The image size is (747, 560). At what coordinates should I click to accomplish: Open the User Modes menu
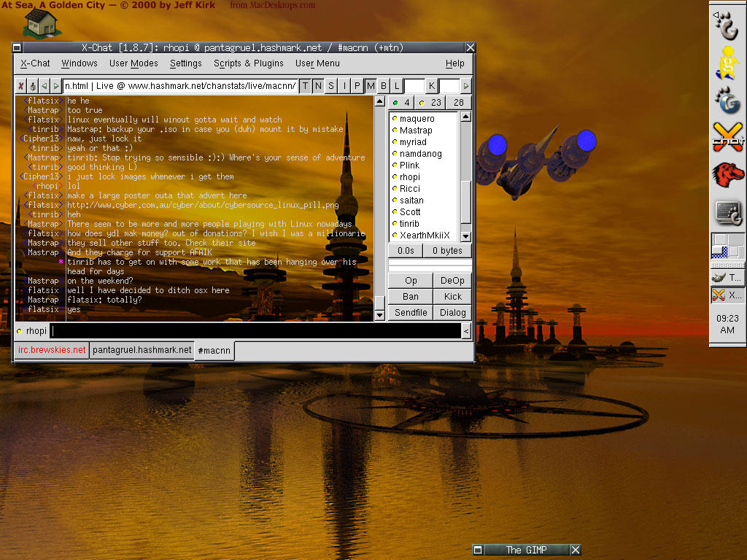(134, 63)
